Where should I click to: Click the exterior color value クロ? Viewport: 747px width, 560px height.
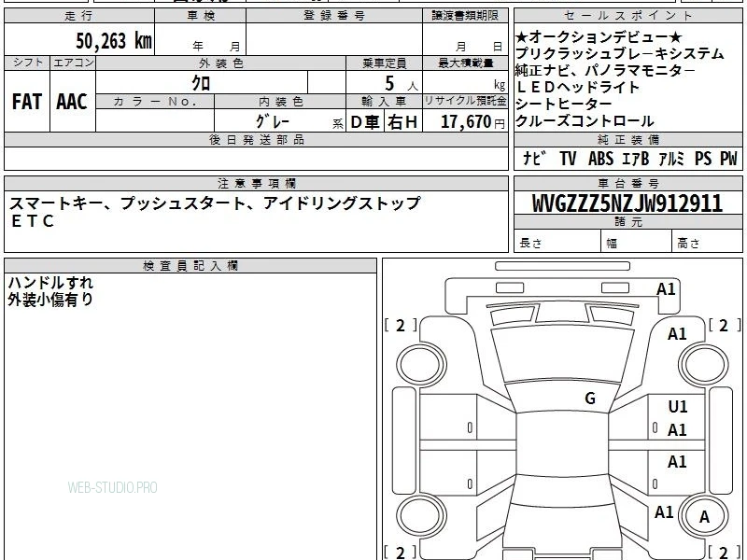pos(201,83)
